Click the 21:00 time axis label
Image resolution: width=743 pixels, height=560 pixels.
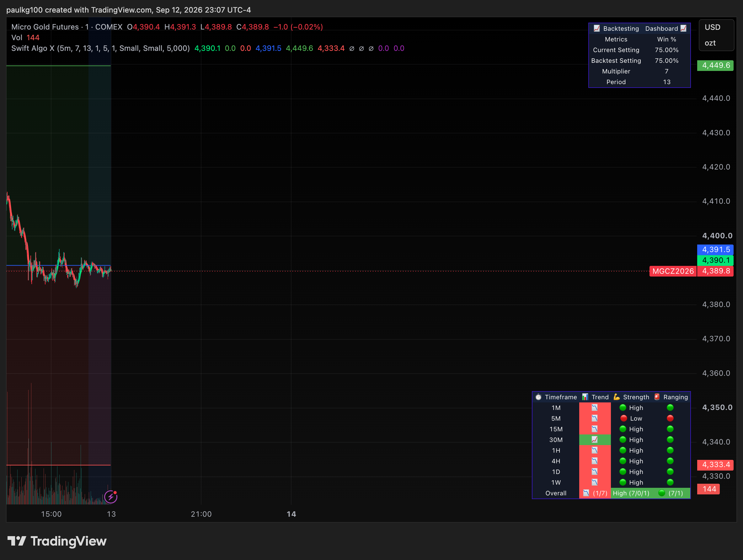201,514
